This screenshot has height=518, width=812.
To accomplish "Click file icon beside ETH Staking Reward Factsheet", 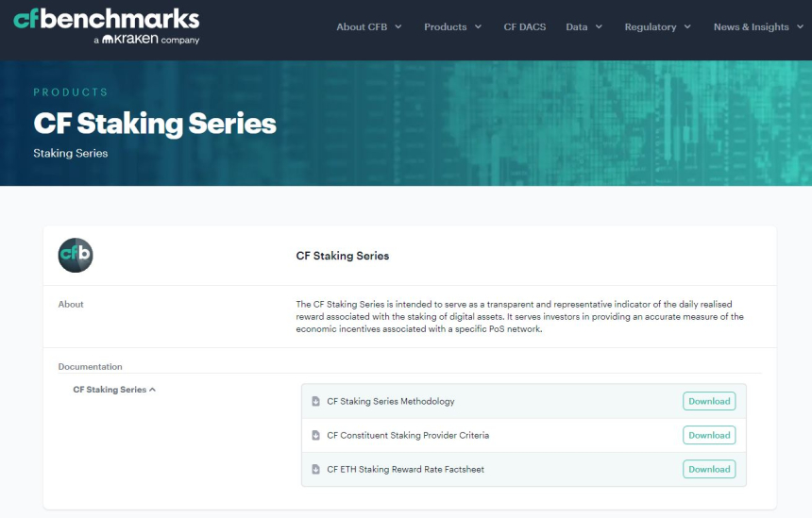I will (316, 469).
